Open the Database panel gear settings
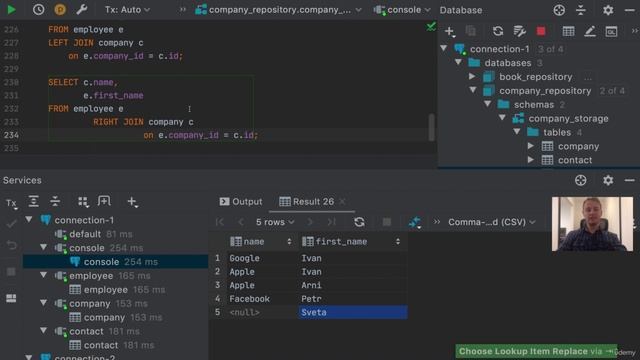This screenshot has height=360, width=640. 608,10
